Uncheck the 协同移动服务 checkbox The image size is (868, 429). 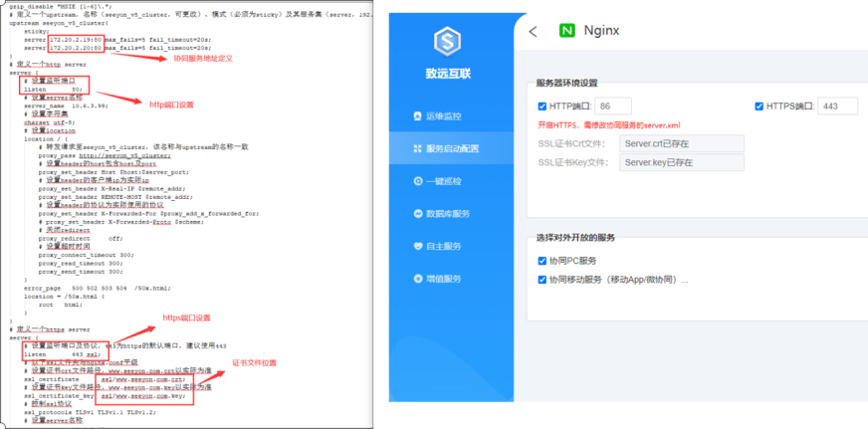pyautogui.click(x=542, y=280)
